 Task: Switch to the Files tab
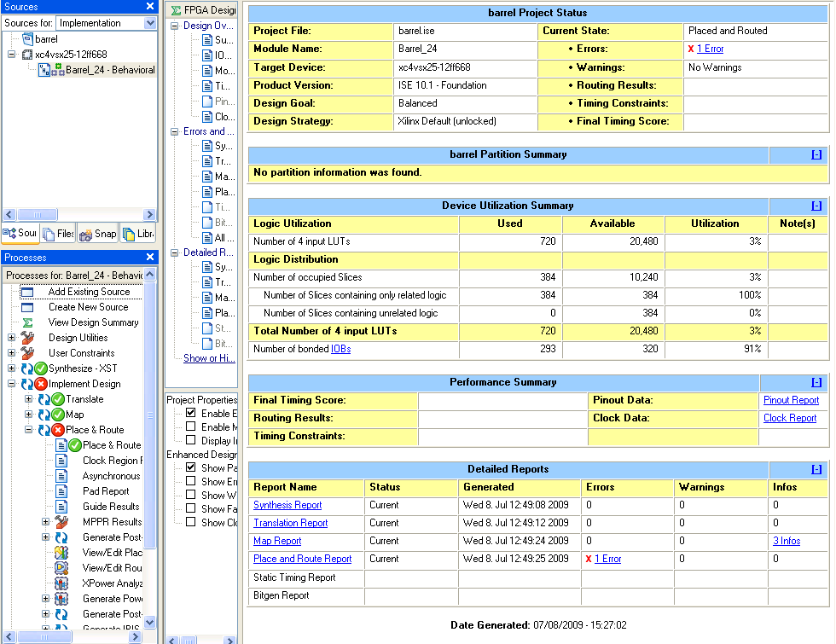tap(58, 234)
